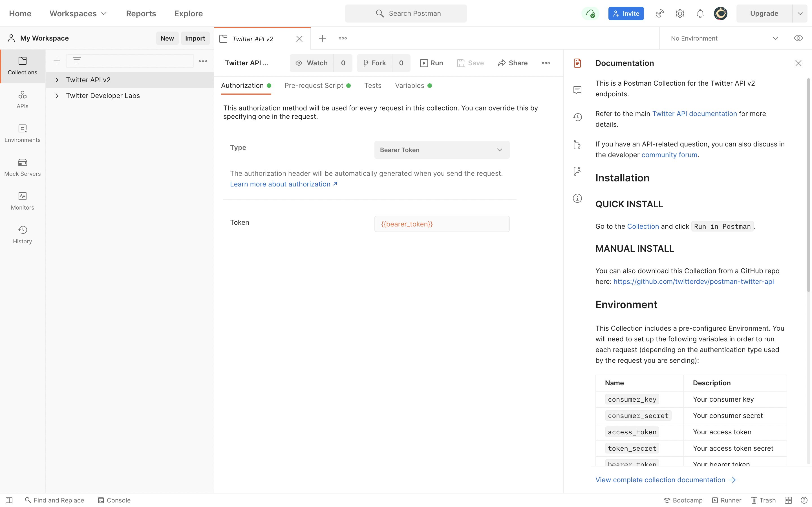Screen dimensions: 812x507
Task: Open the Mock Servers sidebar panel
Action: [23, 167]
